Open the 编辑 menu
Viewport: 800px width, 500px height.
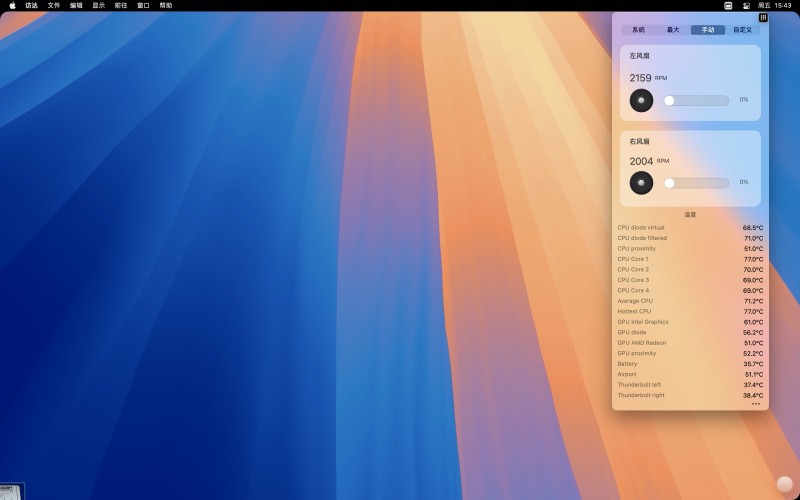[76, 6]
